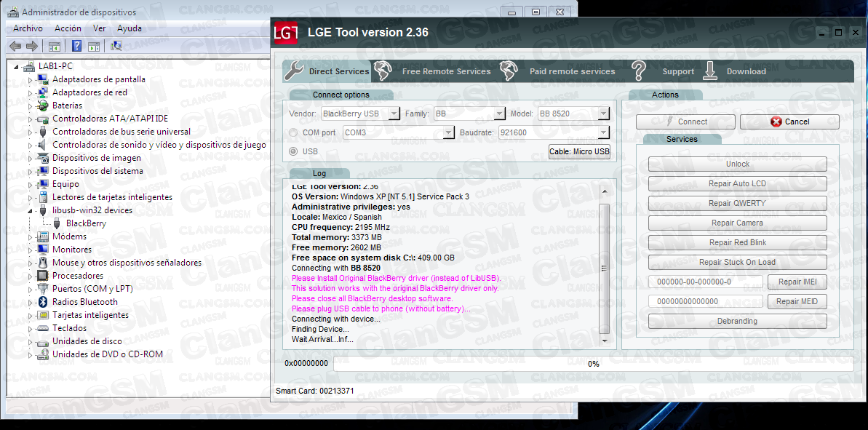Open the Acción menu

point(68,28)
